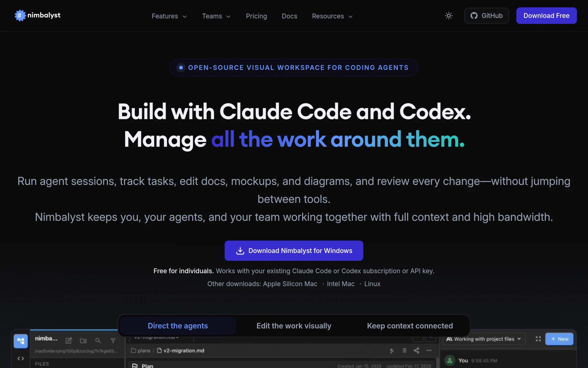Viewport: 588px width, 368px height.
Task: Click the share icon beside v2-migration.md
Action: 416,351
